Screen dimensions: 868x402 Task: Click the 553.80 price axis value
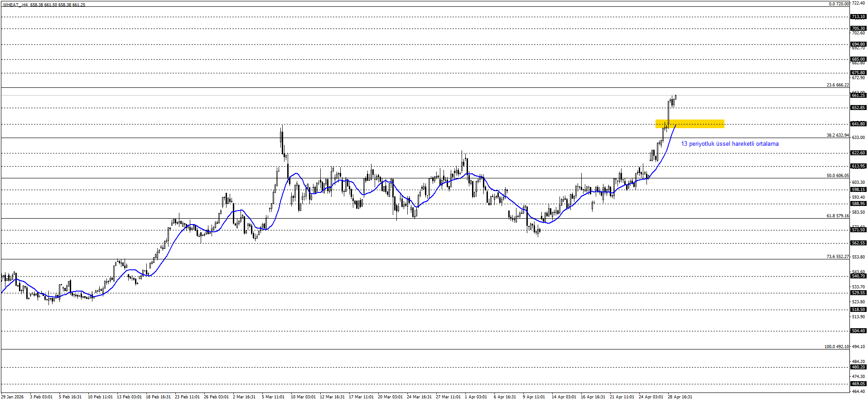(858, 257)
